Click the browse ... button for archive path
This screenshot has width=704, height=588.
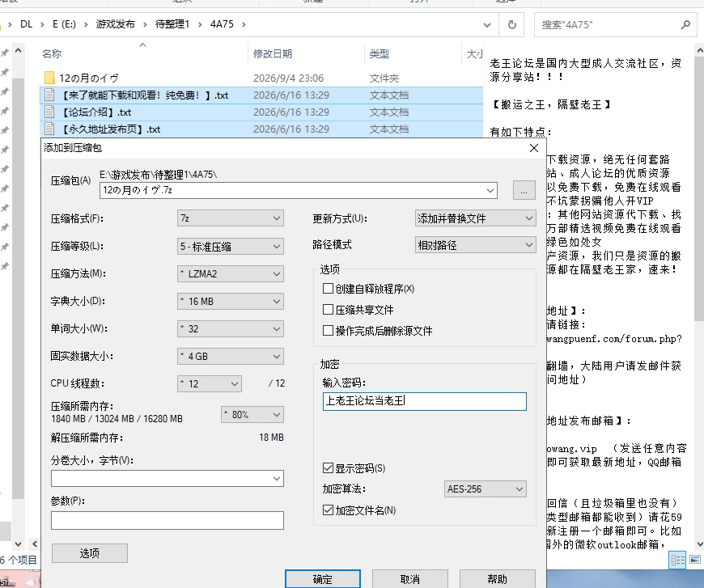(524, 191)
